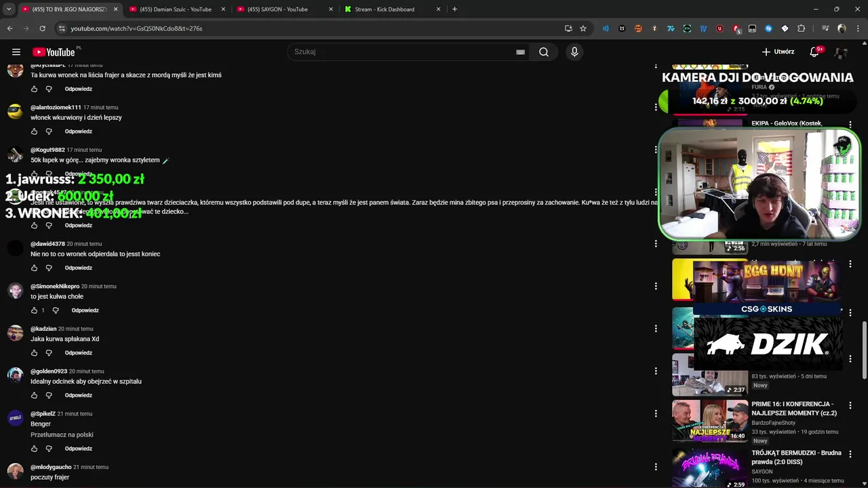Click the YouTube logo home link
The image size is (868, 488).
click(x=54, y=52)
